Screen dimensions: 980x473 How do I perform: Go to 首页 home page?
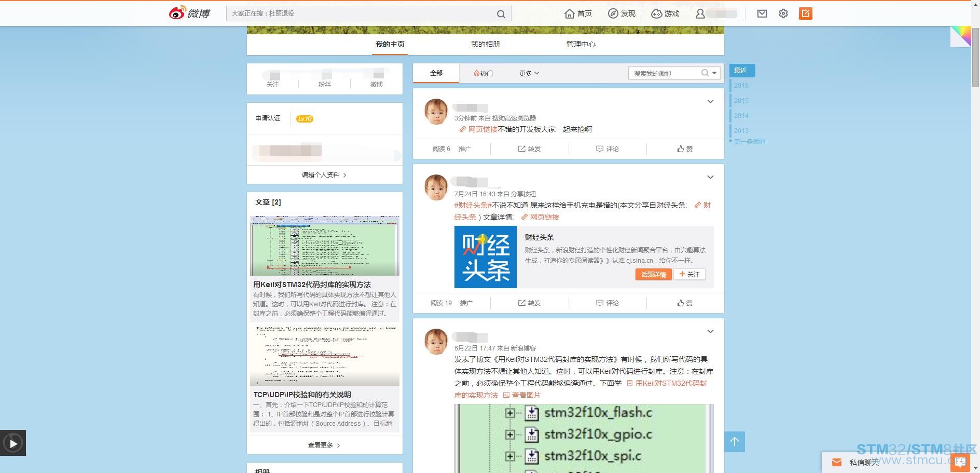coord(578,13)
